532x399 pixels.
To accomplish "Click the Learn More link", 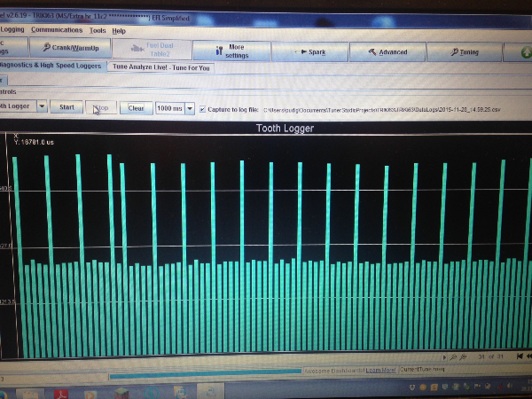I will pos(380,370).
